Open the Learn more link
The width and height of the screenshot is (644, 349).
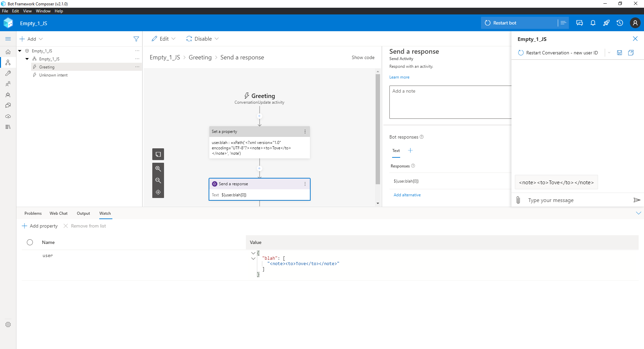tap(399, 77)
